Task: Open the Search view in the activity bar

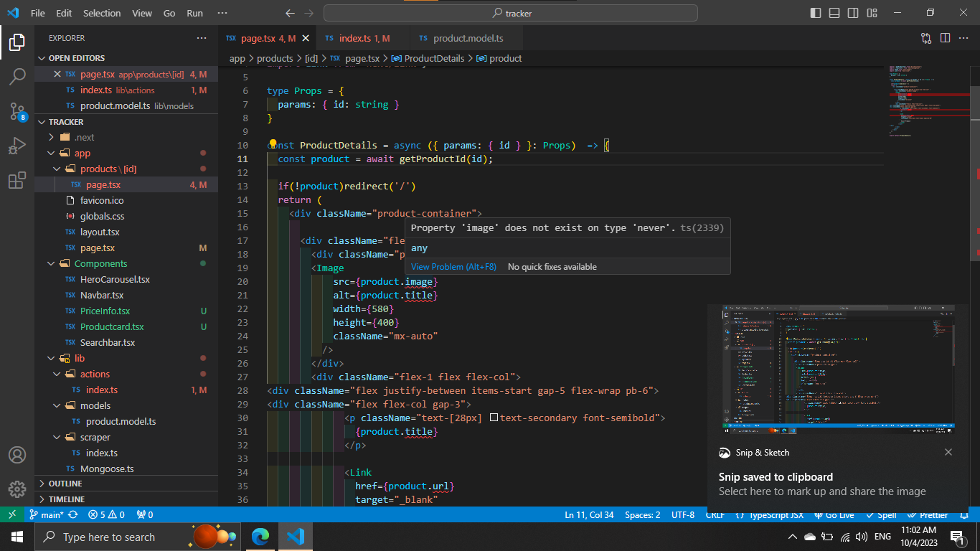Action: coord(17,77)
